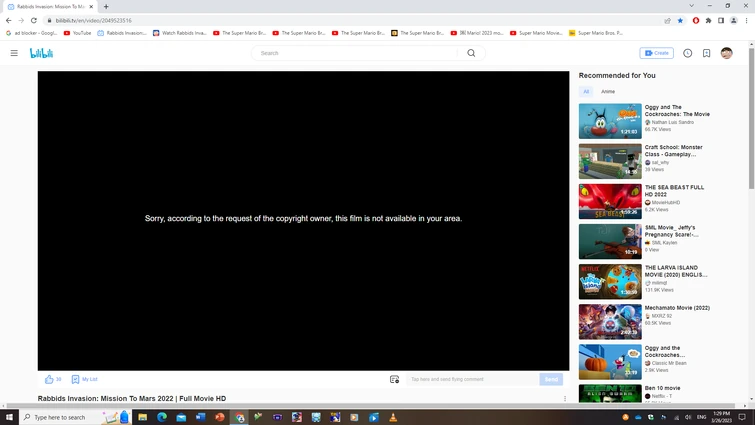This screenshot has width=755, height=425.
Task: Open the My List bookmark icon in header
Action: (x=706, y=53)
